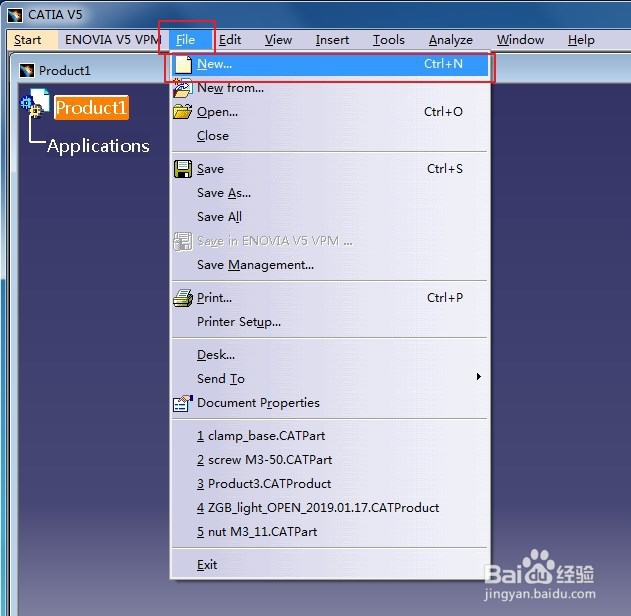Open the Analyze menu
Screen dimensions: 631x616
450,40
